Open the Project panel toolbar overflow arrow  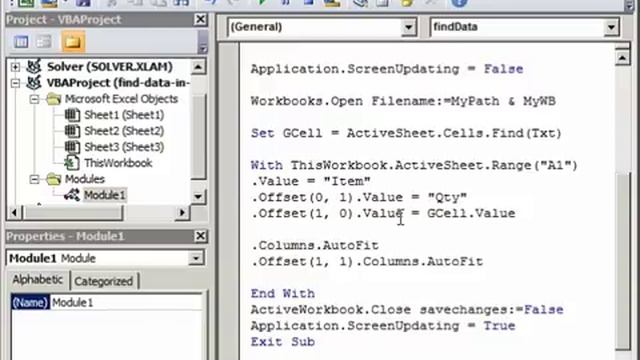[202, 48]
